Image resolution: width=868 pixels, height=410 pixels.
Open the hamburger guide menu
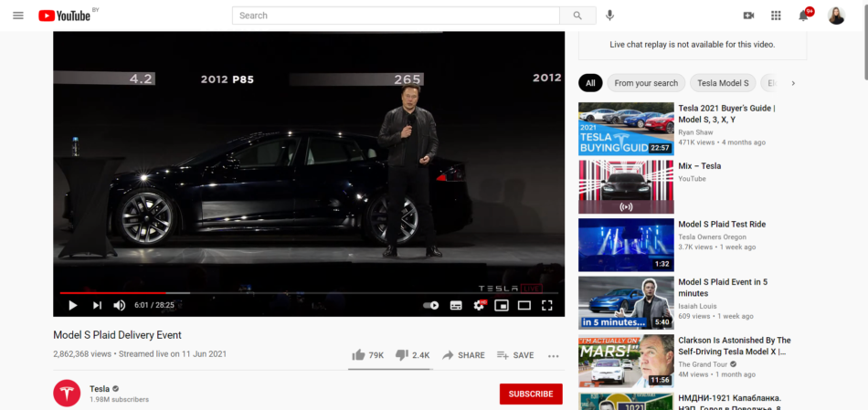18,16
